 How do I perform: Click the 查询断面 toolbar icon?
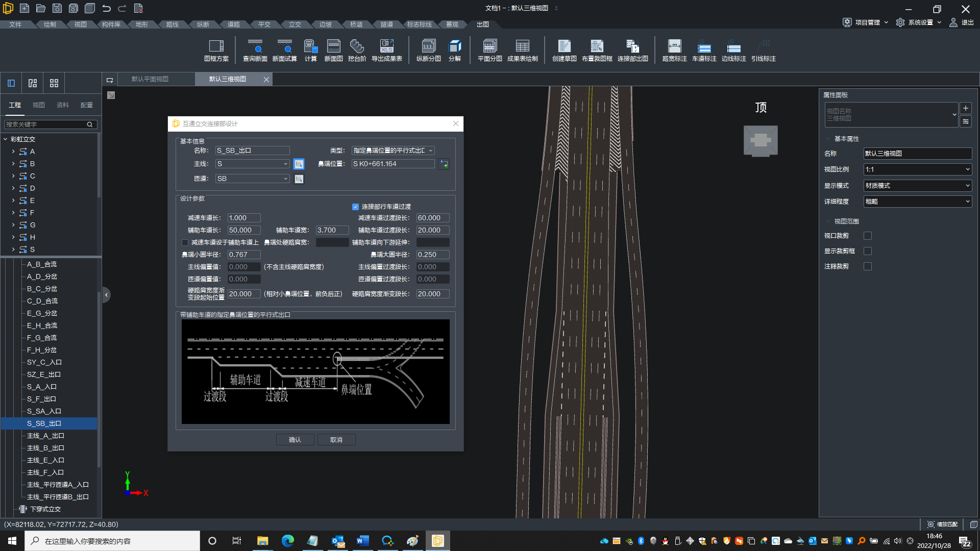[255, 50]
